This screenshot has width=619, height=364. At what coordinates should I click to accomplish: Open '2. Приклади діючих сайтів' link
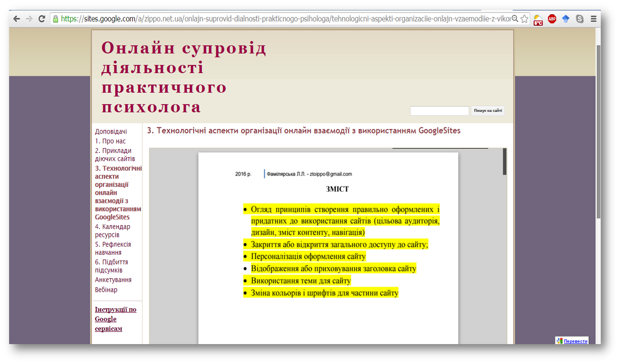[x=115, y=155]
